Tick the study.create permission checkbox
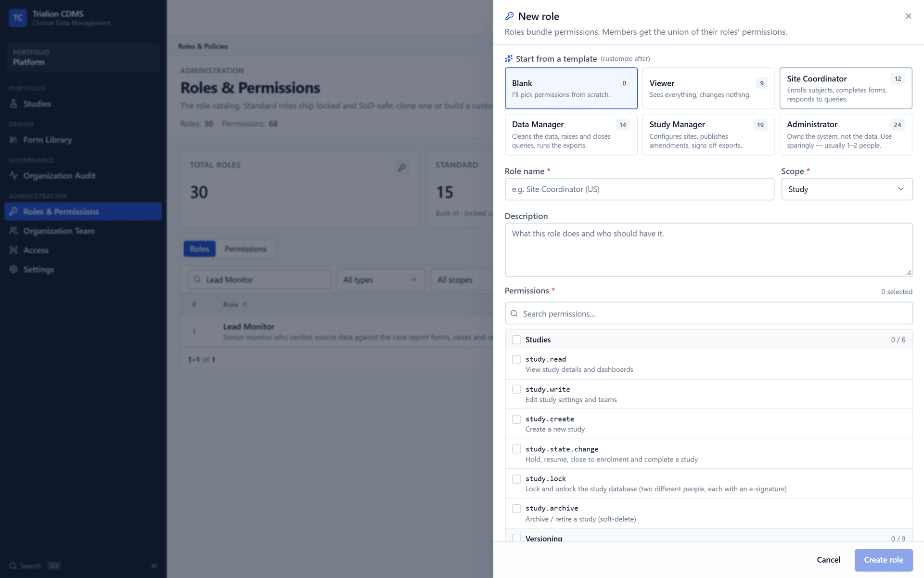This screenshot has width=924, height=578. pyautogui.click(x=516, y=419)
